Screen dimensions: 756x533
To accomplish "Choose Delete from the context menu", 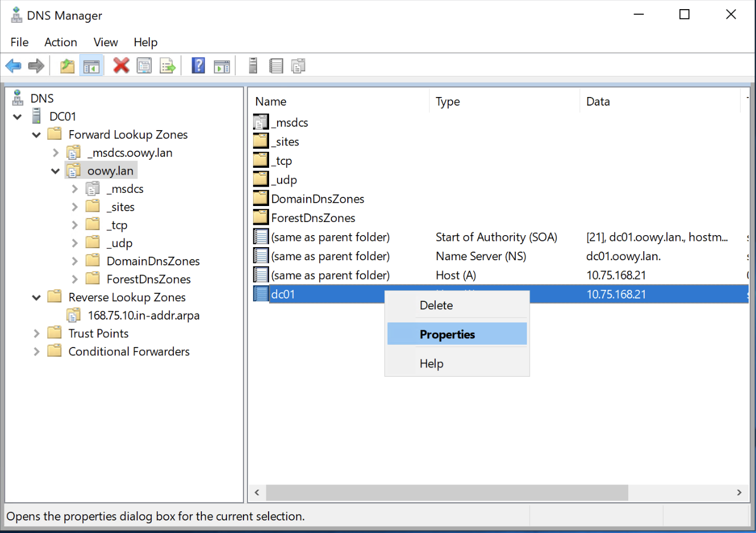I will point(436,305).
